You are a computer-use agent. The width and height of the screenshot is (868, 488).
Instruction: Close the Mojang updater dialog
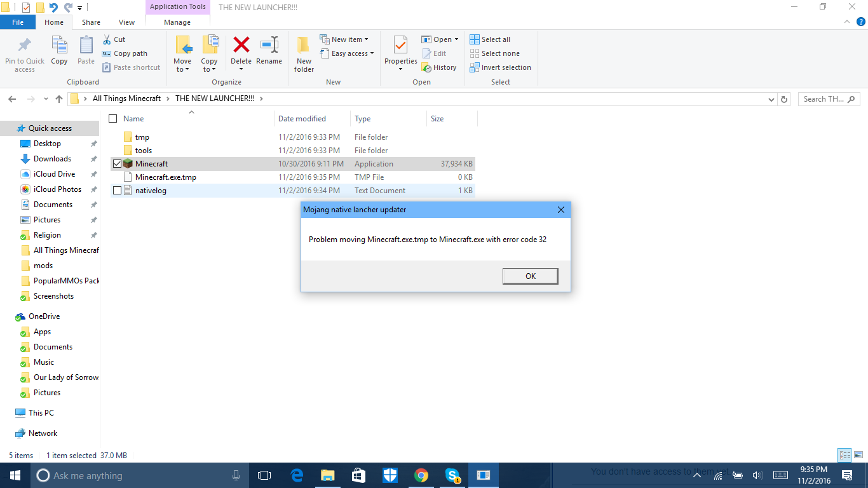pos(560,210)
